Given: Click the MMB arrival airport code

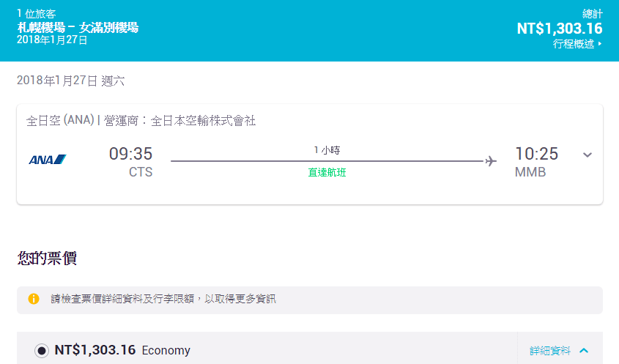Looking at the screenshot, I should (x=530, y=173).
